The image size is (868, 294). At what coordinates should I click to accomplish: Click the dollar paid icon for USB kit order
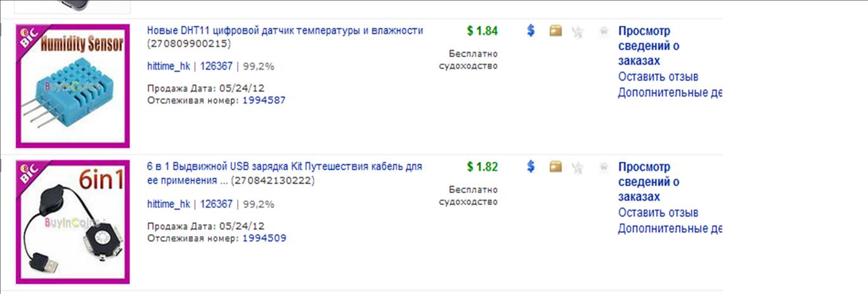pos(531,166)
